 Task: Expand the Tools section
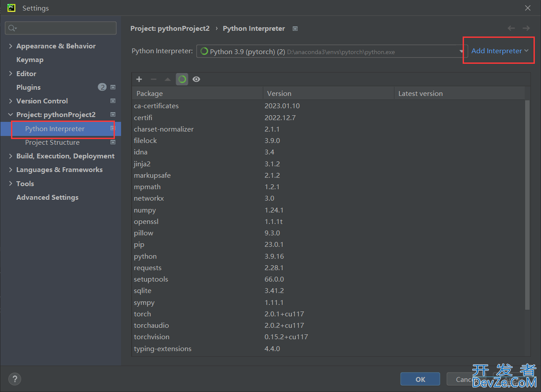pyautogui.click(x=11, y=183)
